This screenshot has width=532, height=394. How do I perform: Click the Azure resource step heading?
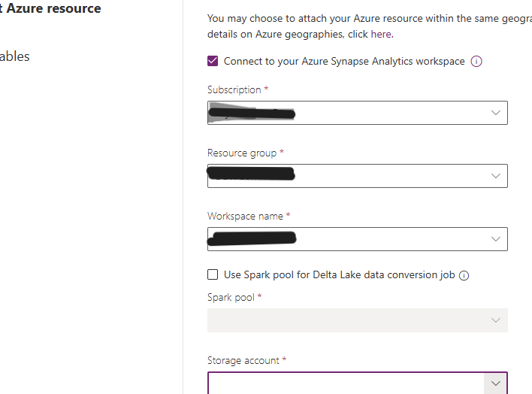tap(50, 8)
